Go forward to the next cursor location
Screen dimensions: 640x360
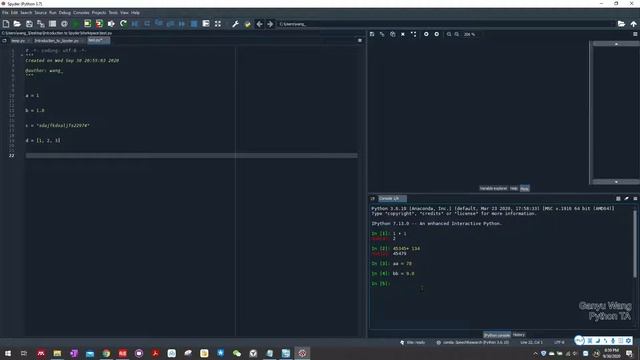tap(270, 24)
